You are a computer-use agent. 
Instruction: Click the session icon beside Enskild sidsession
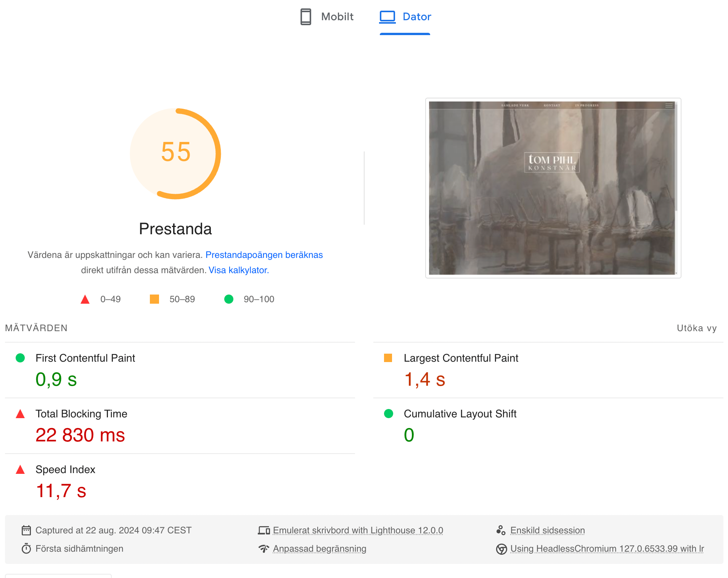click(x=501, y=530)
